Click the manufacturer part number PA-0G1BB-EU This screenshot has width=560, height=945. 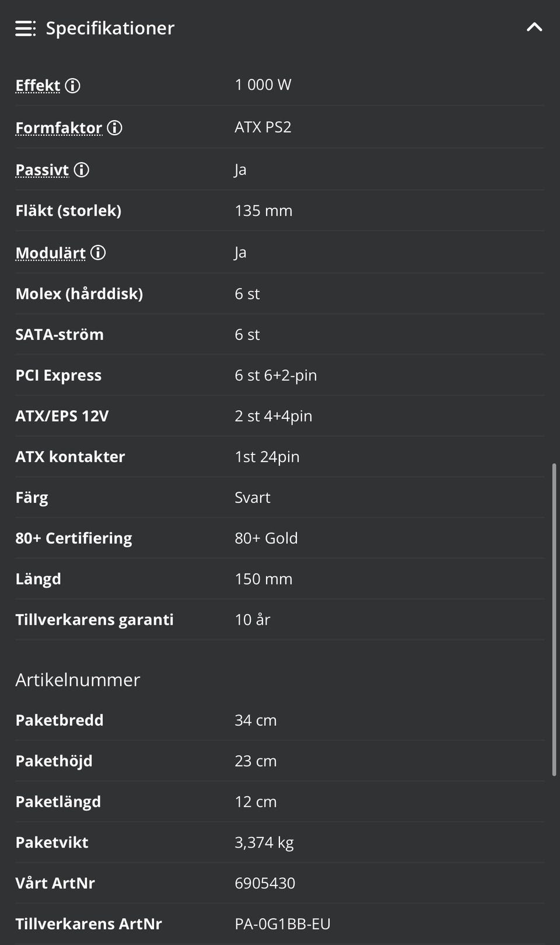282,924
